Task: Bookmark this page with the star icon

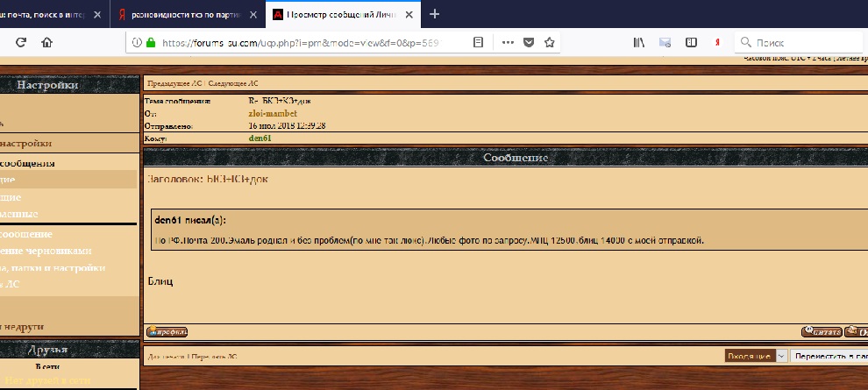Action: pos(550,42)
